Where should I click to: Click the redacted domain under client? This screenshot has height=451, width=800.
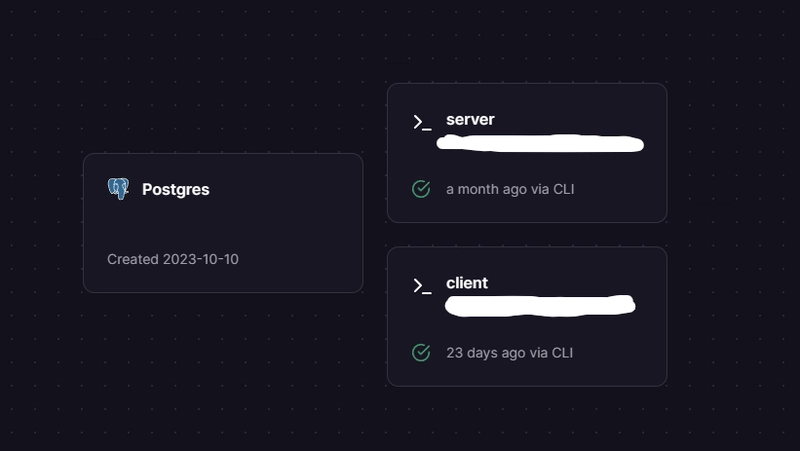(x=540, y=306)
